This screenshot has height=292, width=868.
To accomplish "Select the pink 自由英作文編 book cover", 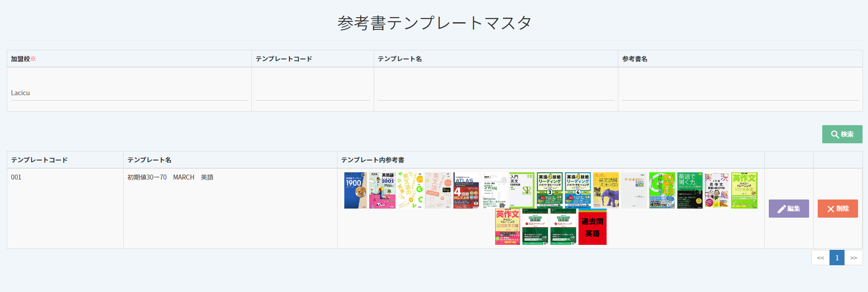I will 507,227.
